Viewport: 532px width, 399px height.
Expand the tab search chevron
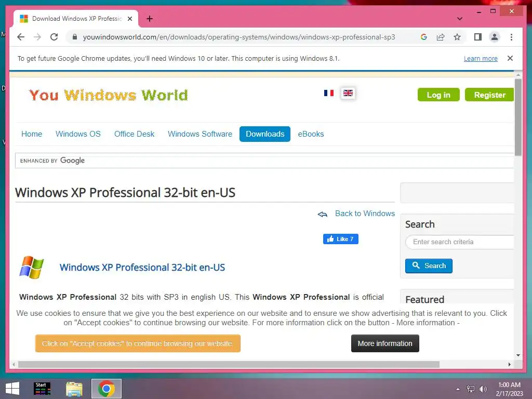[x=460, y=19]
